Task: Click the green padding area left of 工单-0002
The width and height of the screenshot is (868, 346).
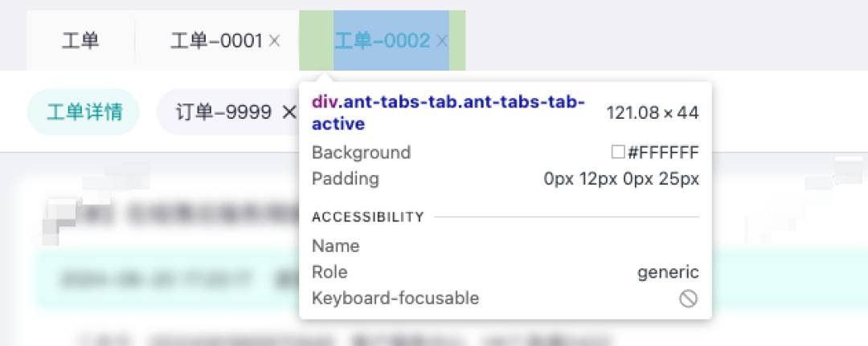Action: [317, 40]
